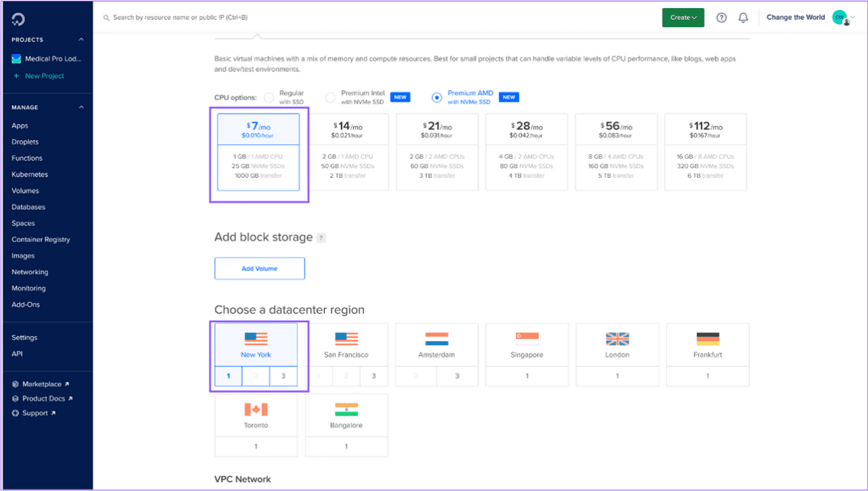Viewport: 868px width, 491px height.
Task: Open the notifications bell icon
Action: click(743, 18)
